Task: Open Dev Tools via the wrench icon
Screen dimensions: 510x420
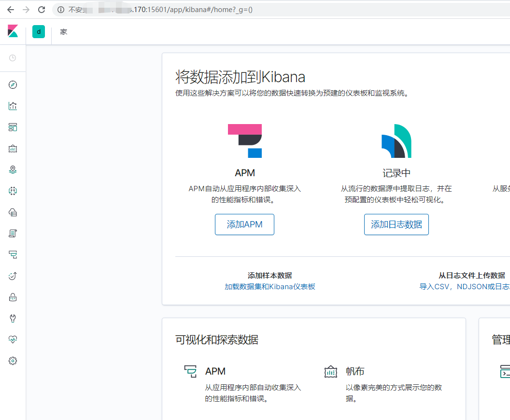Action: pos(13,318)
